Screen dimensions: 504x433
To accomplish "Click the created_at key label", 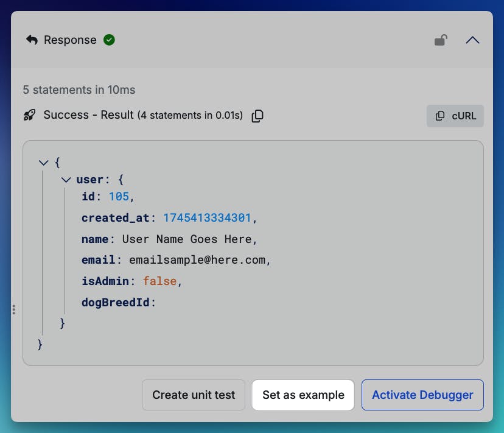I will click(x=116, y=218).
